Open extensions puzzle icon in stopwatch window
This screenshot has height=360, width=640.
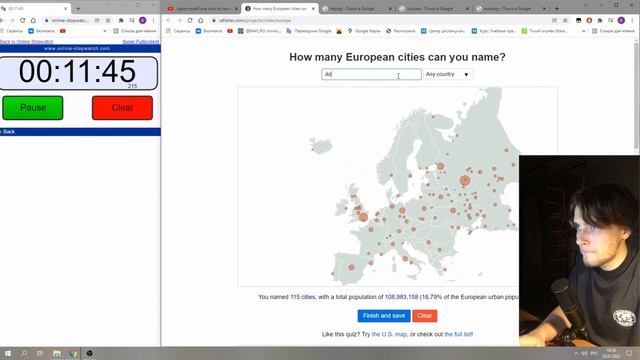click(x=121, y=20)
